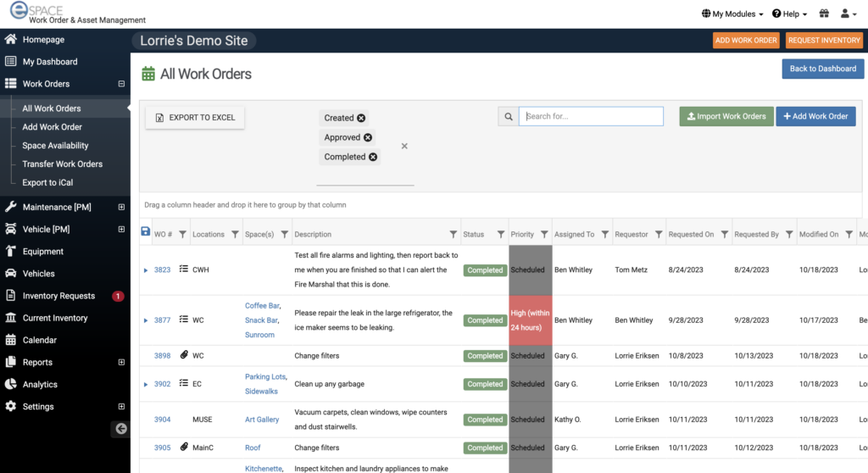
Task: Remove the Completed status filter chip
Action: coord(373,157)
